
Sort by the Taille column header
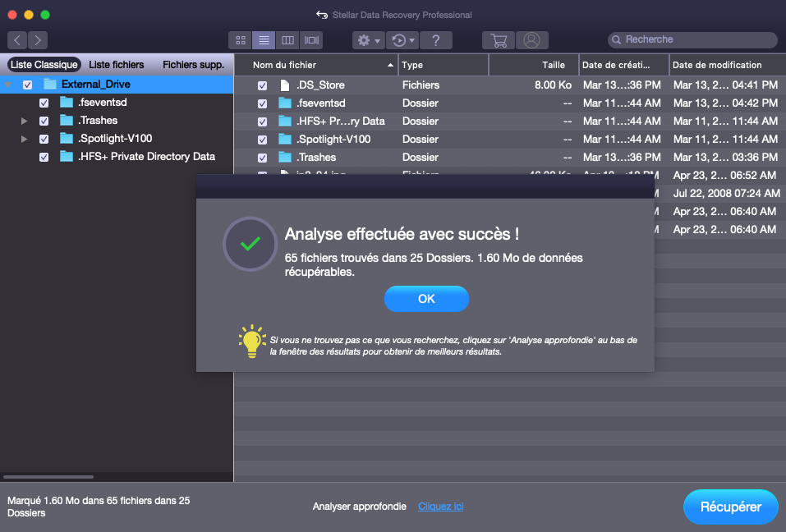(x=534, y=65)
